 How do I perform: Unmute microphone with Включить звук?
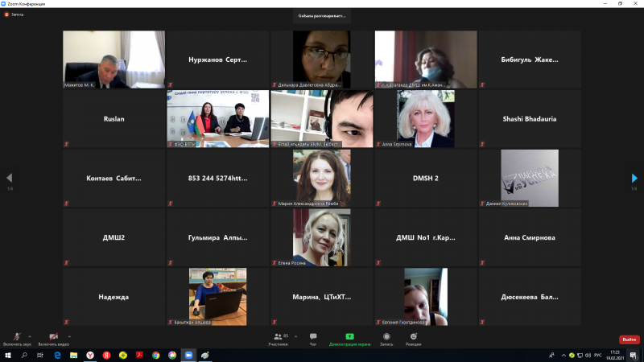tap(17, 337)
